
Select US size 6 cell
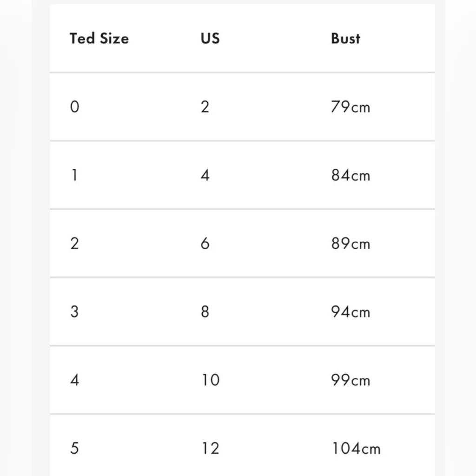pyautogui.click(x=205, y=244)
